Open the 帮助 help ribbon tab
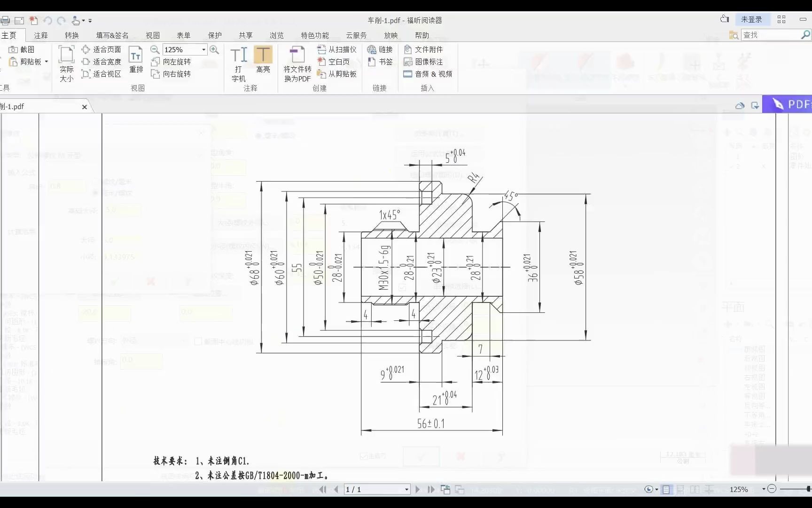812x508 pixels. [422, 35]
